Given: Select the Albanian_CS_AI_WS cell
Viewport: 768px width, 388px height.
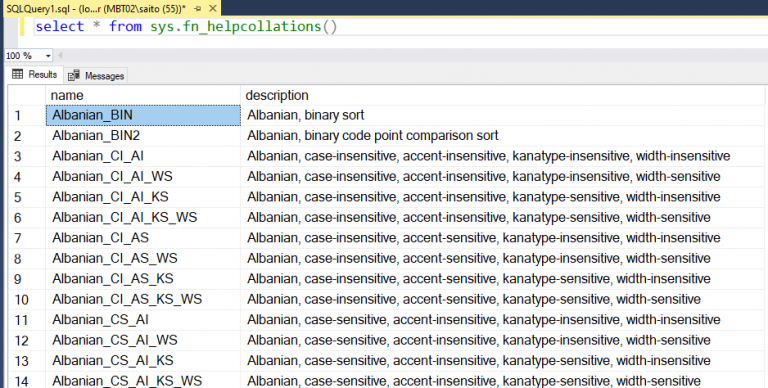Looking at the screenshot, I should pyautogui.click(x=144, y=340).
